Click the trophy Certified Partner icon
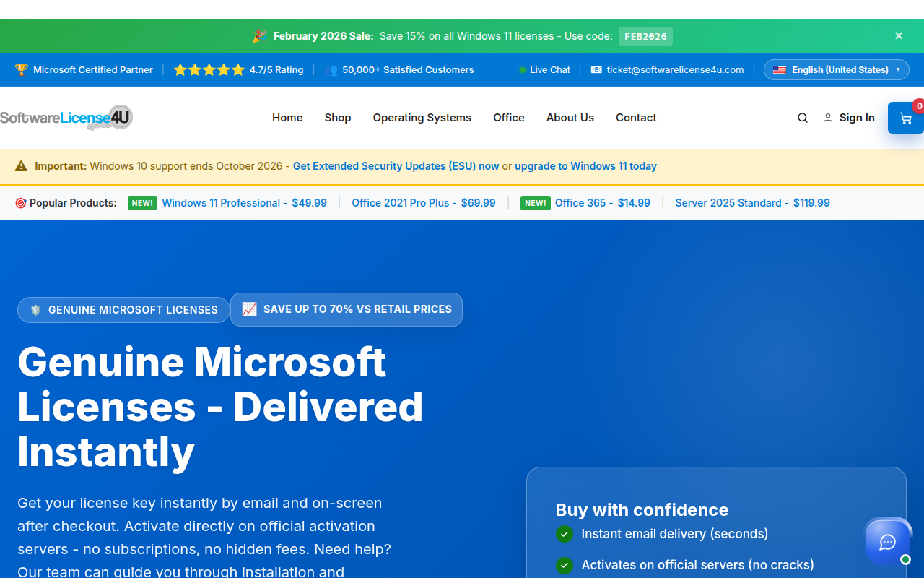 (x=22, y=70)
